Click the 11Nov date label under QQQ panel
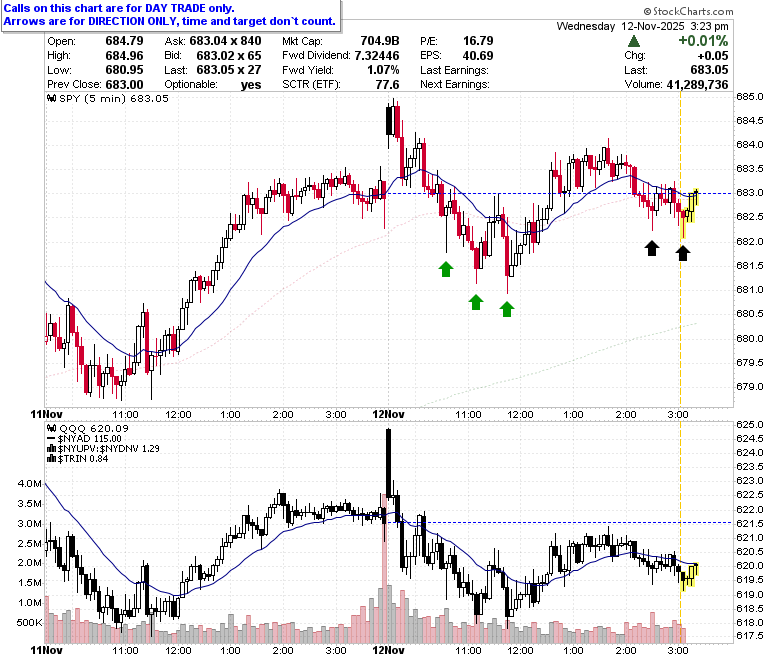The height and width of the screenshot is (659, 780). pos(46,650)
